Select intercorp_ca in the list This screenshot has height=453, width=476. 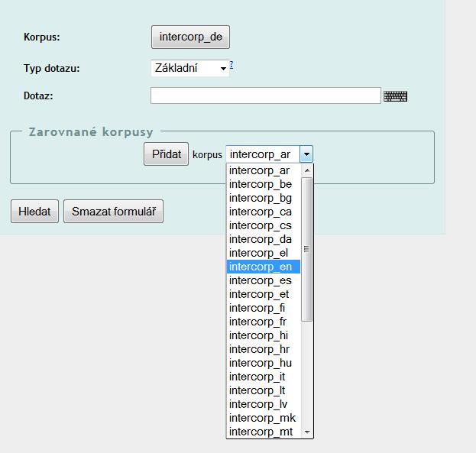pyautogui.click(x=264, y=212)
